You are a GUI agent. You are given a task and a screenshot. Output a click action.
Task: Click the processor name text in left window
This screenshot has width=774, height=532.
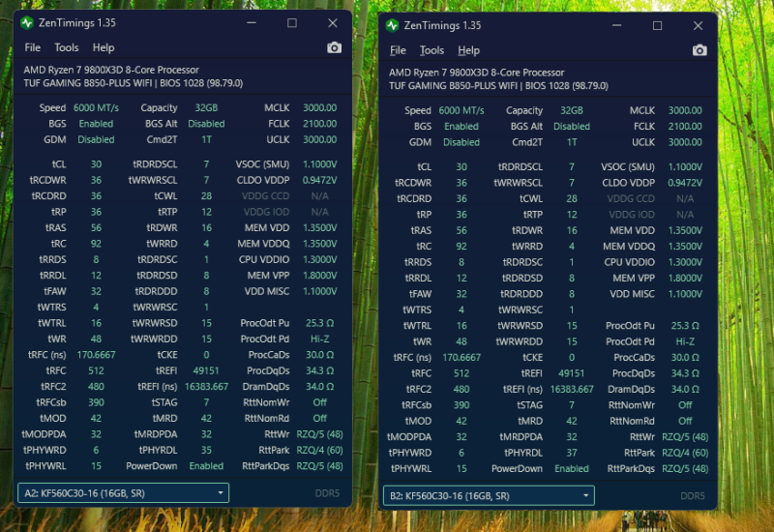pos(111,70)
